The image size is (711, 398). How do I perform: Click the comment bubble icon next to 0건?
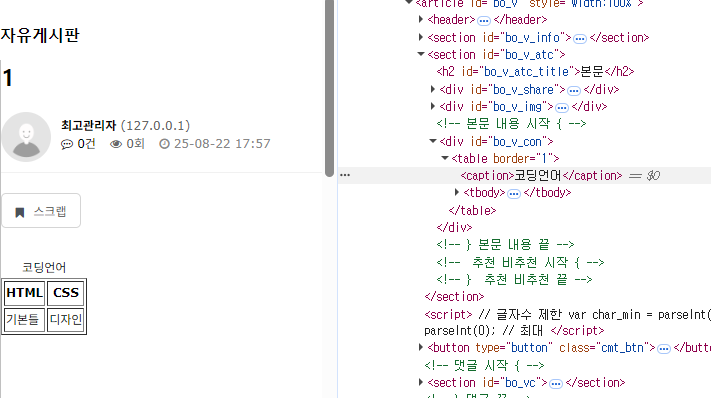click(x=67, y=144)
